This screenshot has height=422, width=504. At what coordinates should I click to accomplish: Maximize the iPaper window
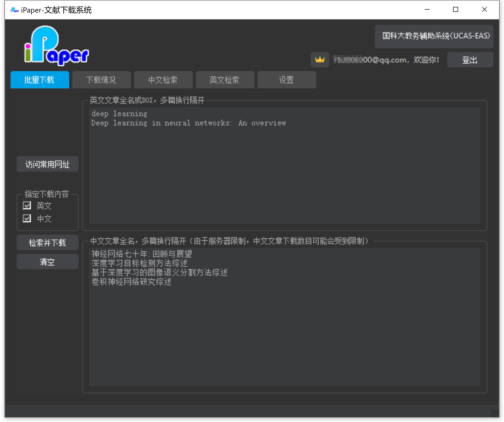coord(456,10)
